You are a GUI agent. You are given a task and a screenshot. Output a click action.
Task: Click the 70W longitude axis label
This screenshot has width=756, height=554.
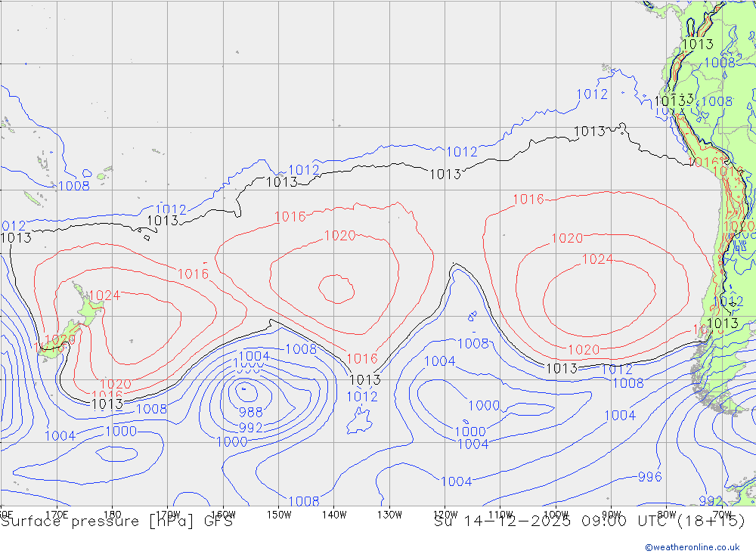722,515
